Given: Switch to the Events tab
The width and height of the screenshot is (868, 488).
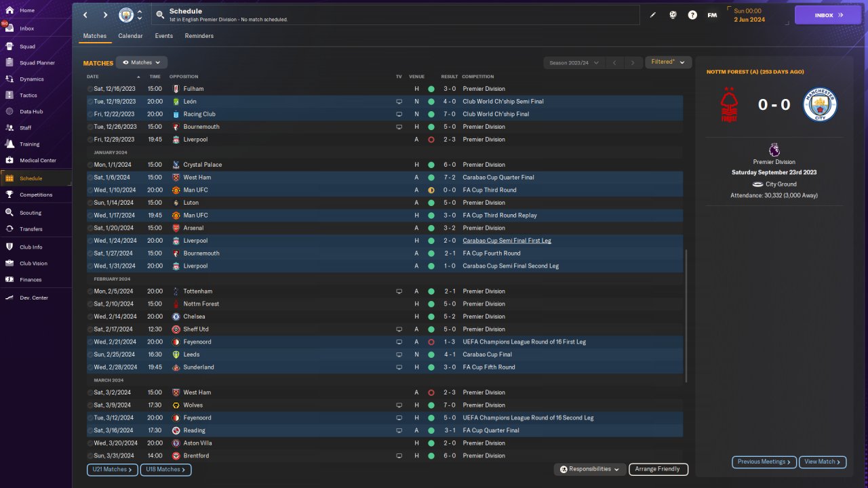Looking at the screenshot, I should [x=163, y=36].
